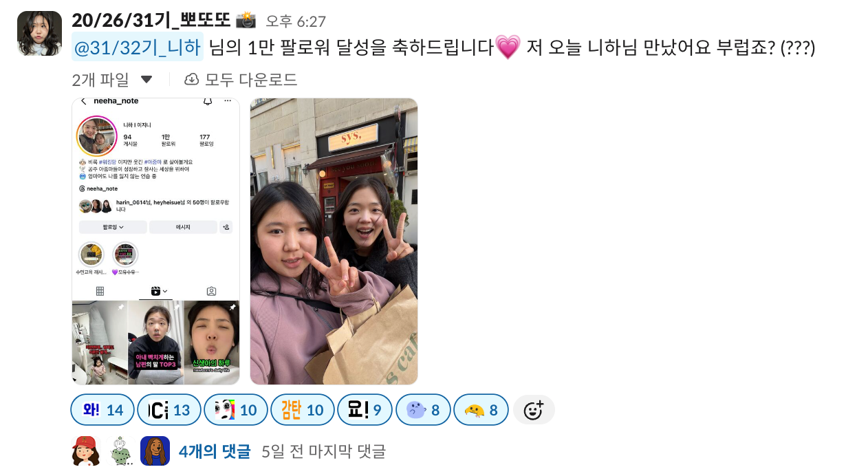Image resolution: width=868 pixels, height=476 pixels.
Task: Open the @31/32기_니하 mention
Action: (x=138, y=47)
